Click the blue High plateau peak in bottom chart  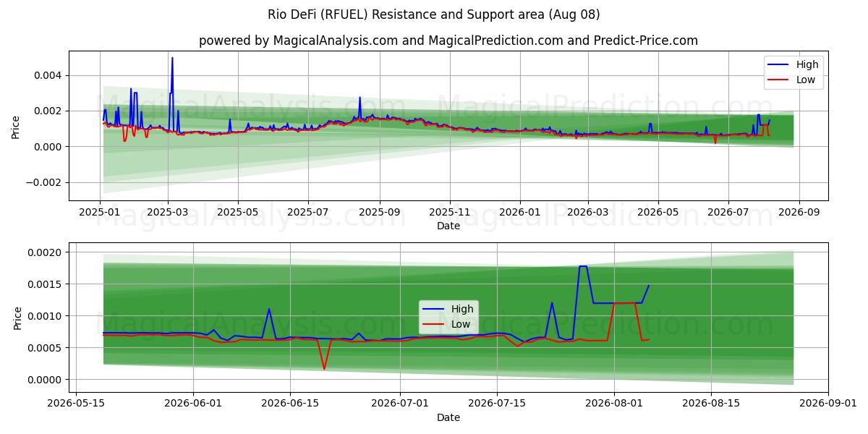tap(583, 266)
